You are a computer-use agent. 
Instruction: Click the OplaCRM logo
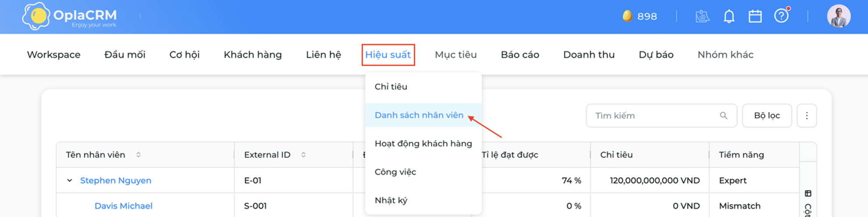(70, 16)
